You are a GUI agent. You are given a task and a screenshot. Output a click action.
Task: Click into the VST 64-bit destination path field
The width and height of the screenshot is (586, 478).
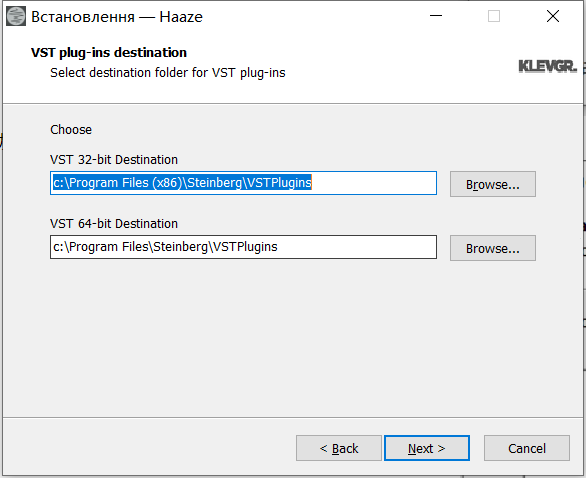[x=243, y=247]
